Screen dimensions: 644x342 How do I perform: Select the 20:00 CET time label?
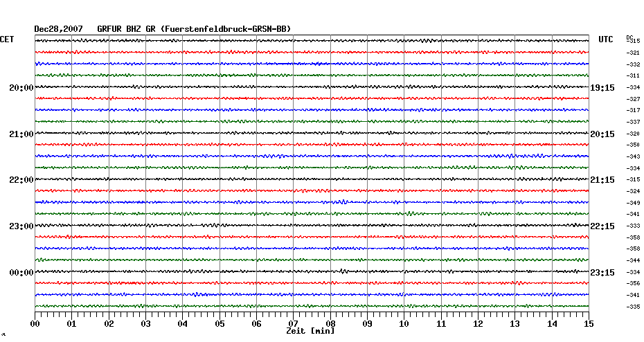(21, 88)
